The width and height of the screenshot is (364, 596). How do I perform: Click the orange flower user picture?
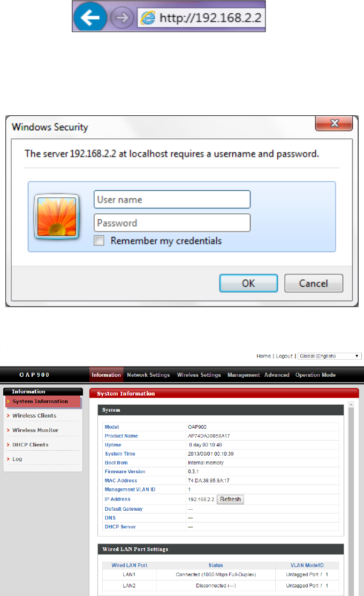tap(57, 217)
